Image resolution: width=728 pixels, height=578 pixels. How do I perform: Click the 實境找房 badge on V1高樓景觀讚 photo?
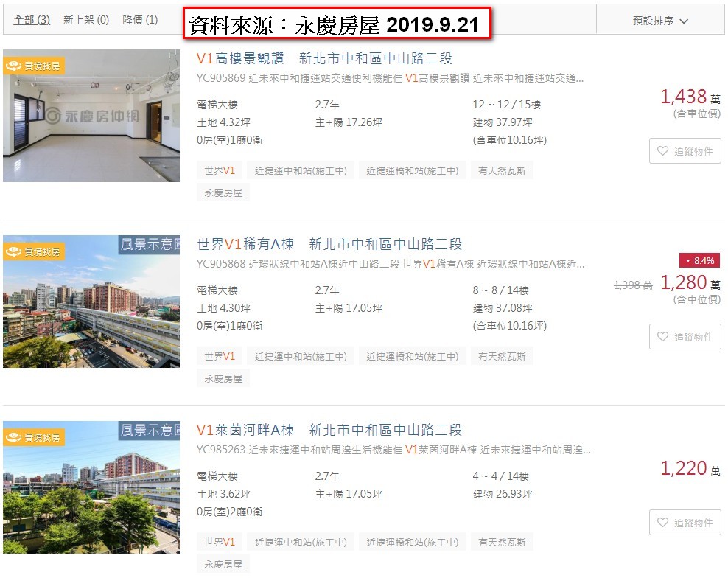tap(33, 66)
